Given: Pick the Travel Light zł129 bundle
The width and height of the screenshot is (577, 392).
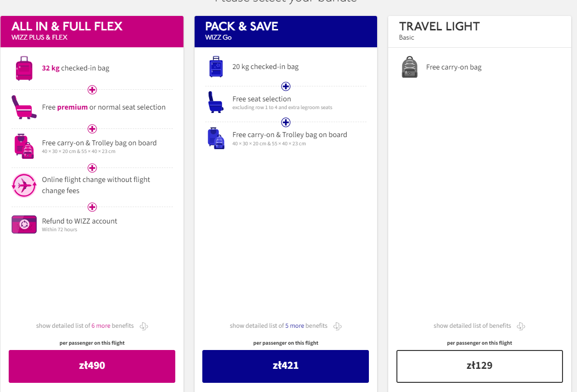Looking at the screenshot, I should click(479, 366).
